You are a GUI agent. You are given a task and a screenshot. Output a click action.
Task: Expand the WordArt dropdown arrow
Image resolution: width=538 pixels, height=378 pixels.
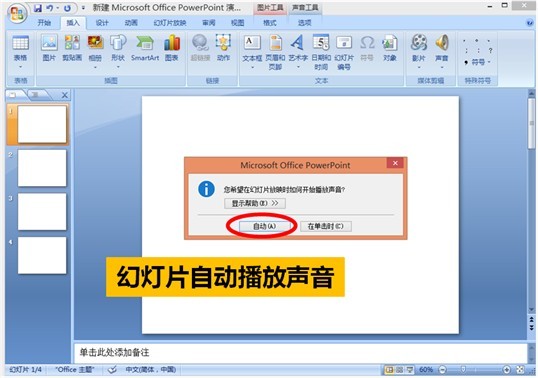[298, 67]
